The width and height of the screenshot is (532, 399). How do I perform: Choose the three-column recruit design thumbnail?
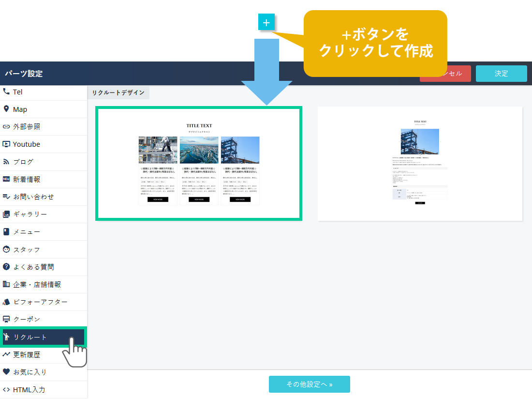(199, 164)
